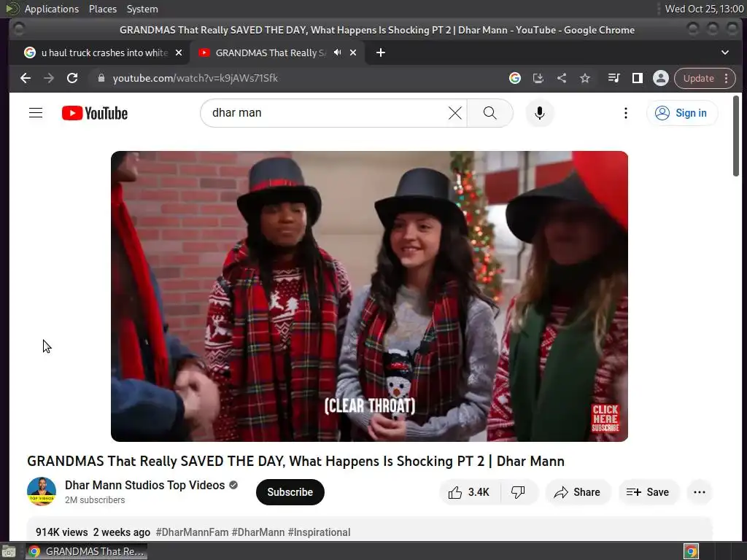This screenshot has height=560, width=747.
Task: View site info via lock icon
Action: click(x=101, y=78)
